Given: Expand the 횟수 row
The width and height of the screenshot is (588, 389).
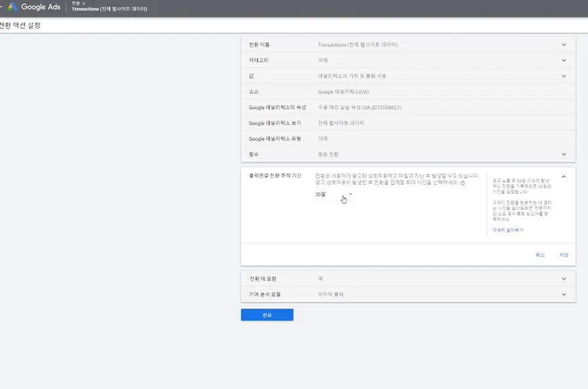Looking at the screenshot, I should pyautogui.click(x=562, y=154).
